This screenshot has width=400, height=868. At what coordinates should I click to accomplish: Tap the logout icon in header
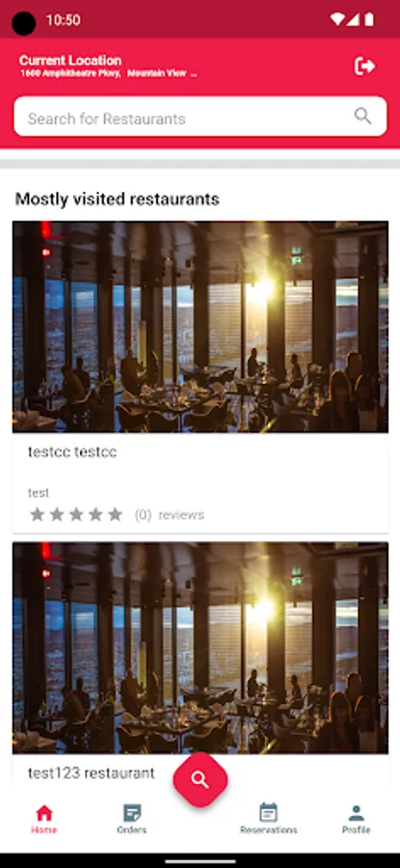click(364, 66)
